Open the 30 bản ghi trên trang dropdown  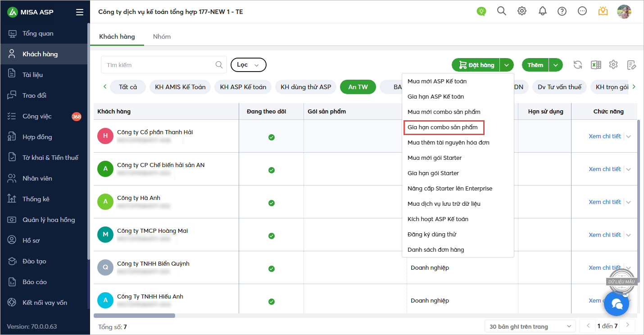click(x=531, y=326)
